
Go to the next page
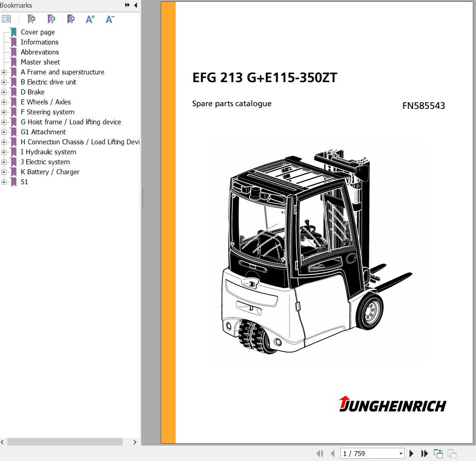click(x=412, y=453)
